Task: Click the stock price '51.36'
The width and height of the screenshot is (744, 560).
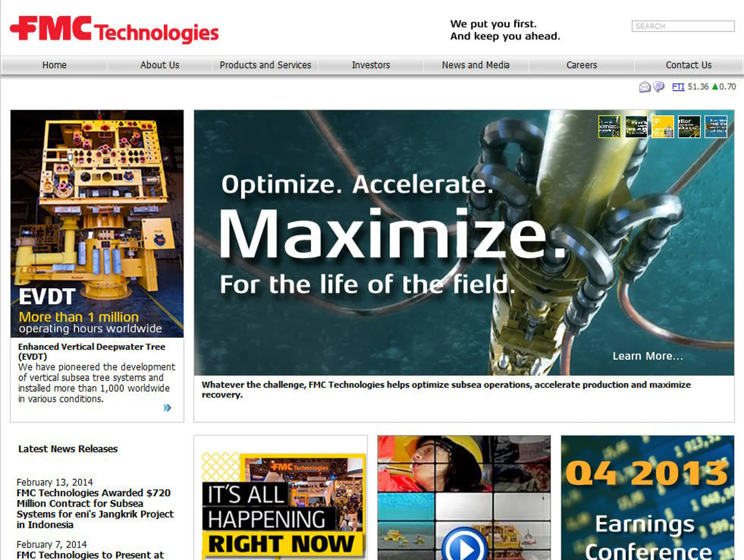Action: (x=698, y=87)
